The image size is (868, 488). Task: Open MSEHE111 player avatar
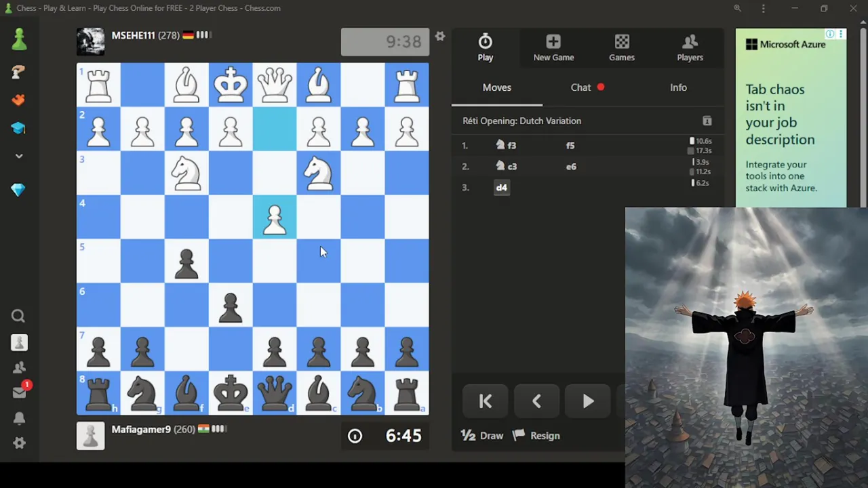(x=90, y=41)
